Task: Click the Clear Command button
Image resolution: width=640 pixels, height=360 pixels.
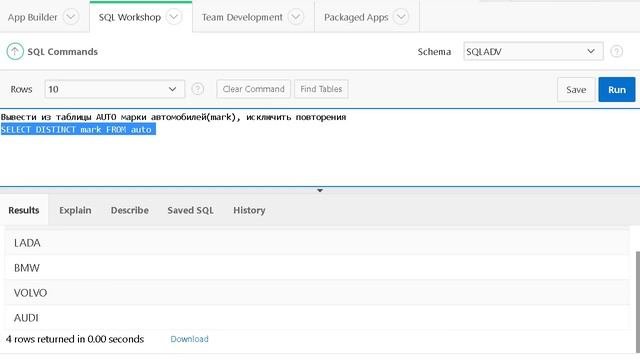Action: click(253, 89)
